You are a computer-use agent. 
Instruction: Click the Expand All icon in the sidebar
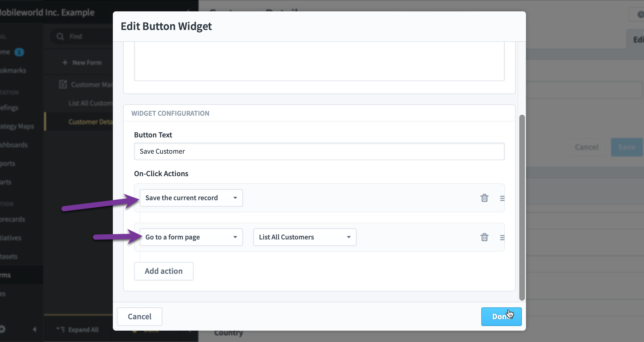click(x=61, y=329)
